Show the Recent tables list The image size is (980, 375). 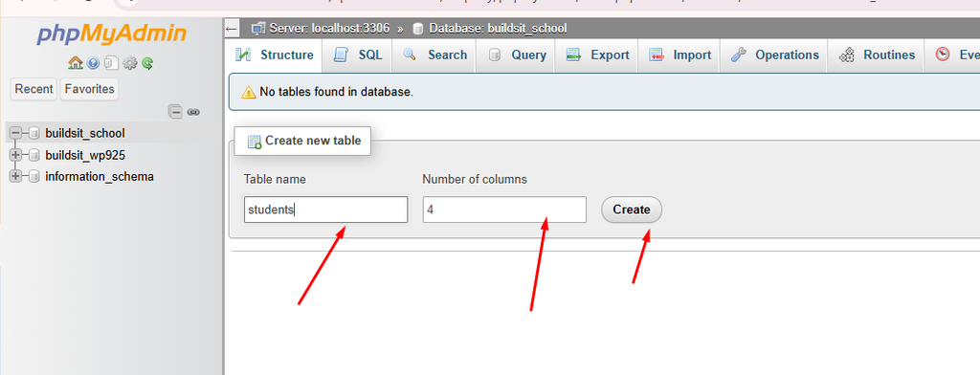[33, 89]
